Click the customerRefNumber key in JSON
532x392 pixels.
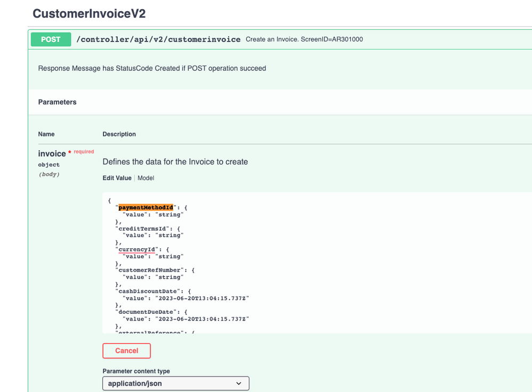click(150, 270)
